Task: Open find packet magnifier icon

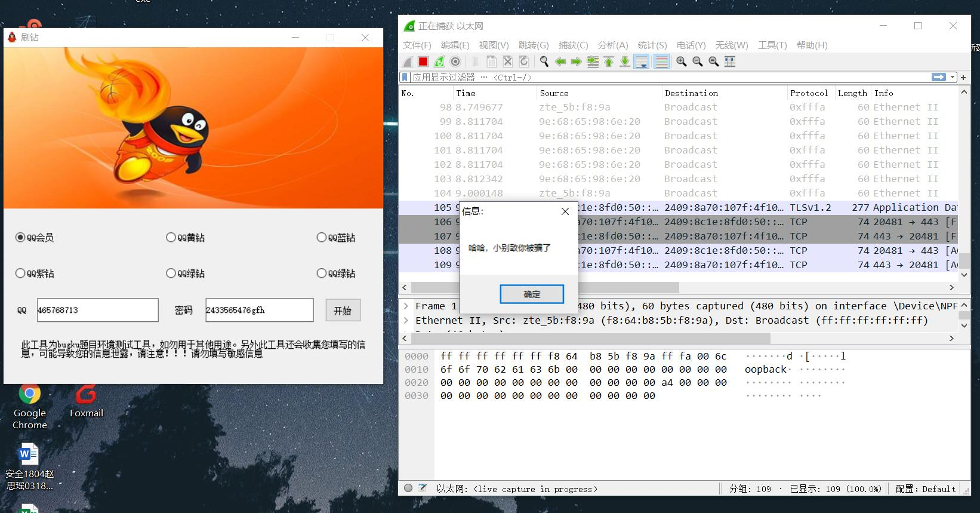Action: (544, 62)
